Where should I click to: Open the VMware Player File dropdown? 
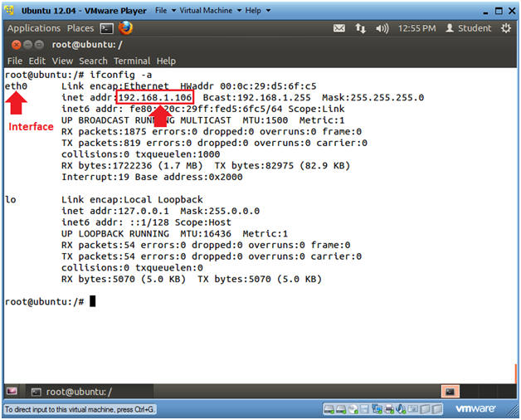[165, 11]
